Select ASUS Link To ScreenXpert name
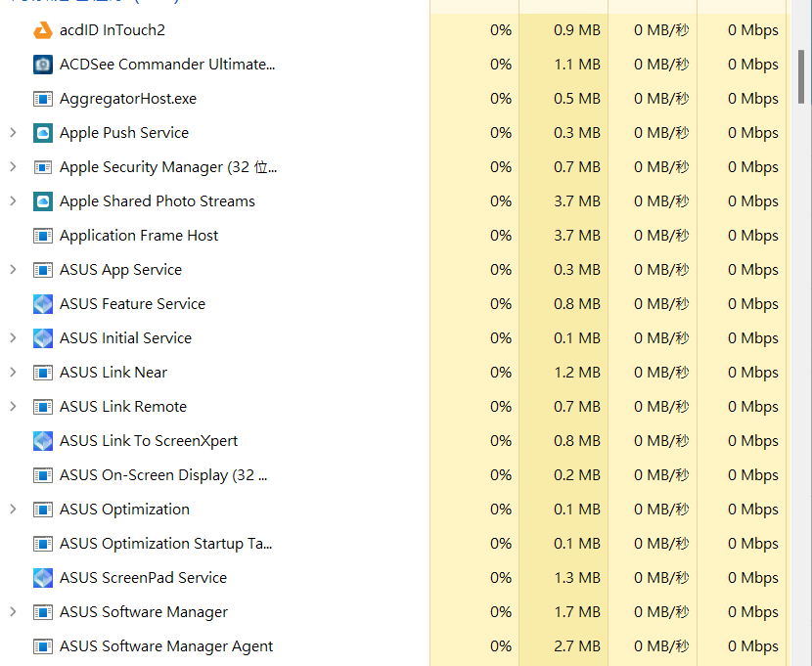This screenshot has height=666, width=812. tap(149, 441)
